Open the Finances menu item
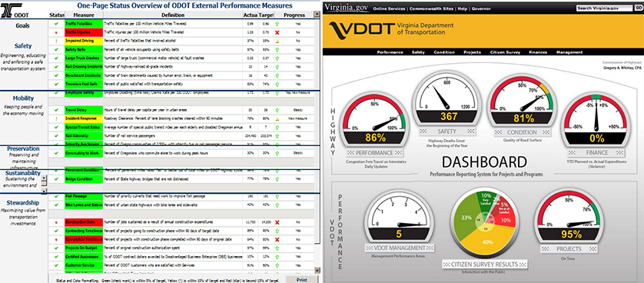The image size is (644, 283). pyautogui.click(x=538, y=52)
